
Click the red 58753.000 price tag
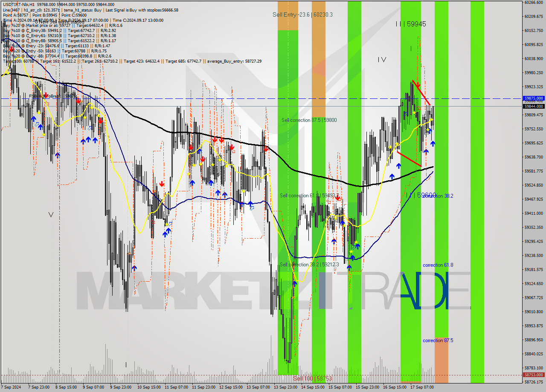pos(534,375)
